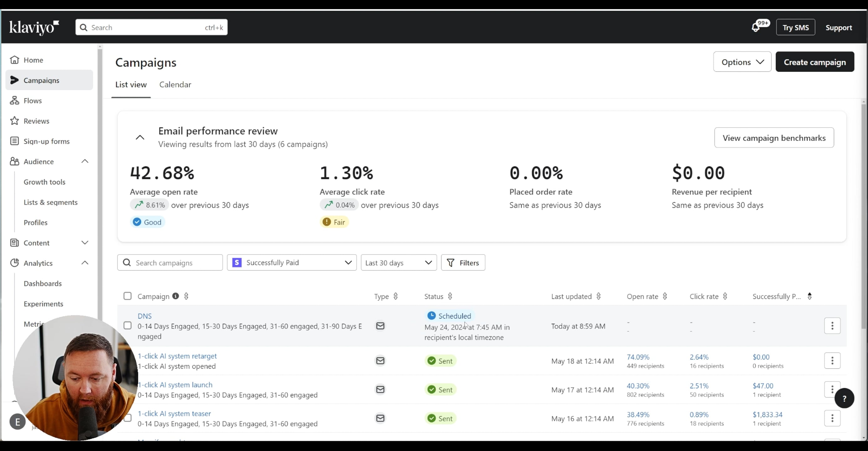This screenshot has width=868, height=451.
Task: Click the 74.09% open rate link
Action: (x=638, y=356)
